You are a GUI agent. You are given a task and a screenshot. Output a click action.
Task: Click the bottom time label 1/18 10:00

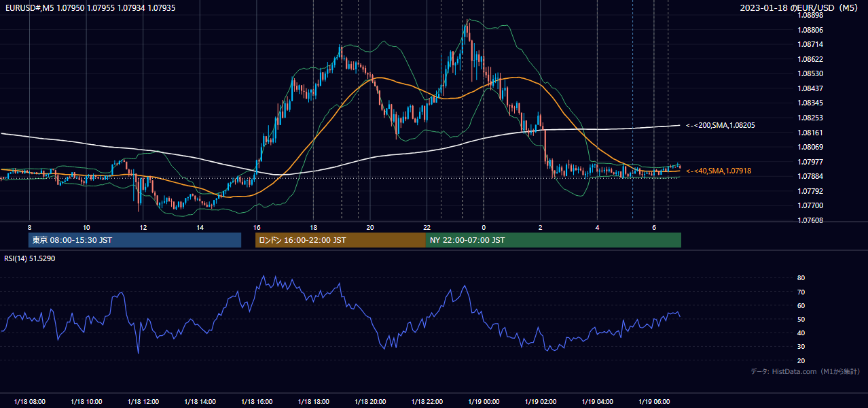click(86, 402)
